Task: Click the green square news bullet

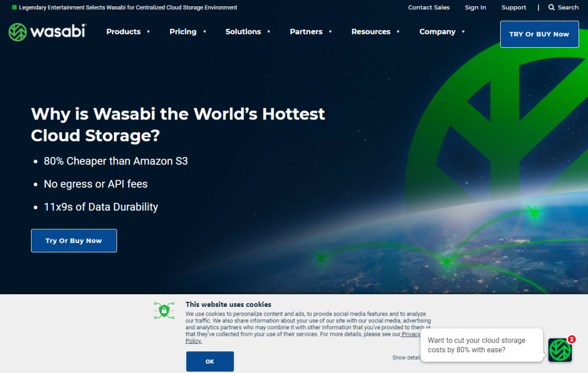Action: (14, 7)
